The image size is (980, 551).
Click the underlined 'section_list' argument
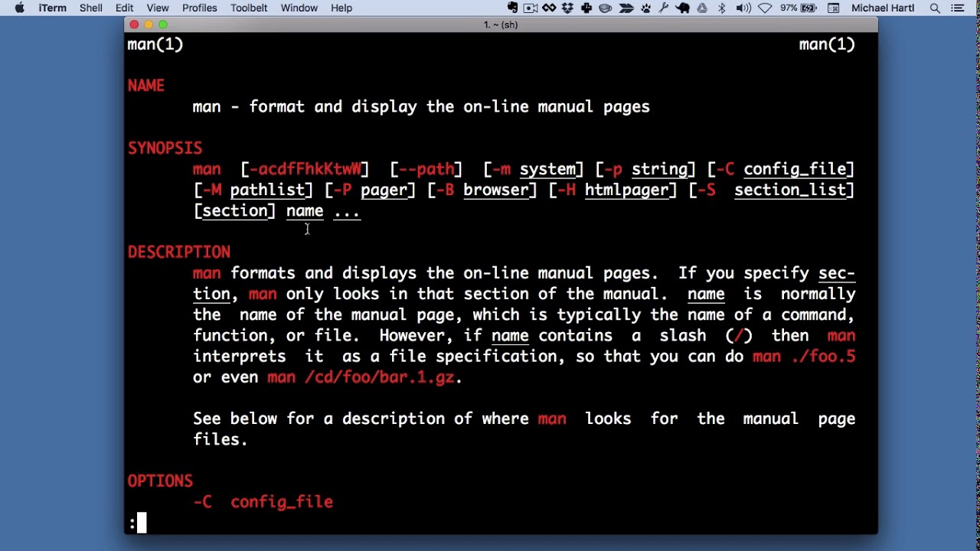pyautogui.click(x=790, y=190)
